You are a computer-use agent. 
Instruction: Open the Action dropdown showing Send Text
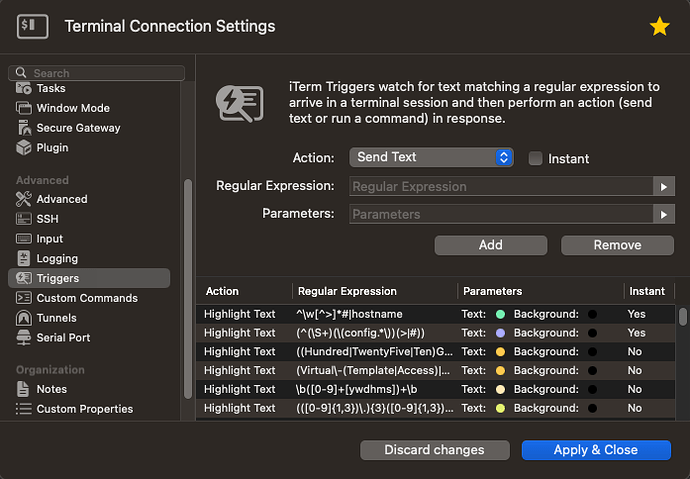(x=431, y=157)
